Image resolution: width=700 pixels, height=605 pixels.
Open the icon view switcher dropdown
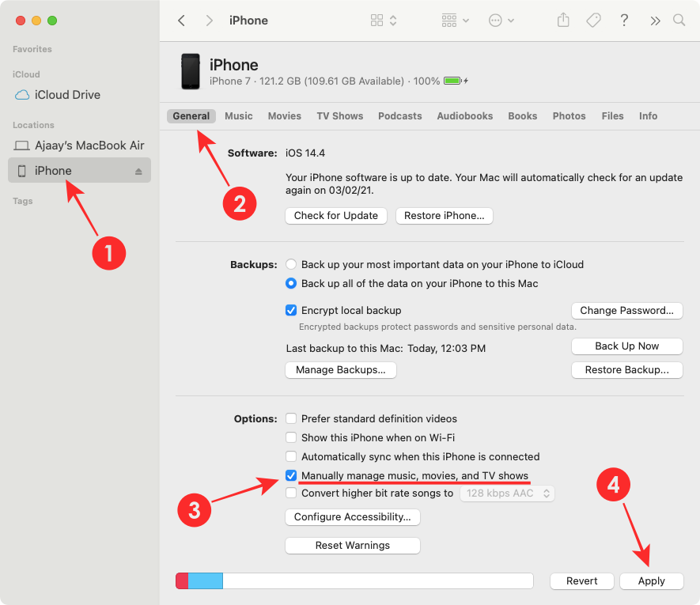384,21
